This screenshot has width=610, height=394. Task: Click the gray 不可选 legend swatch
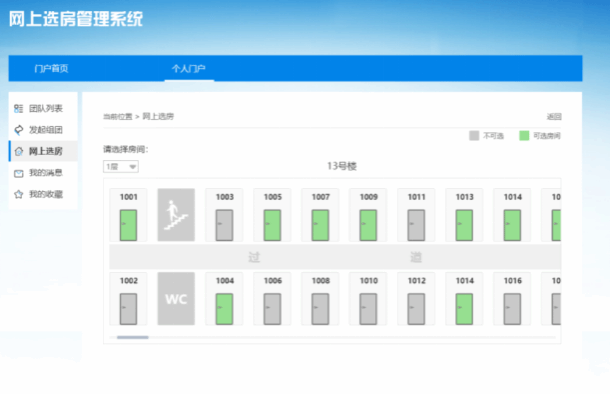pyautogui.click(x=474, y=136)
